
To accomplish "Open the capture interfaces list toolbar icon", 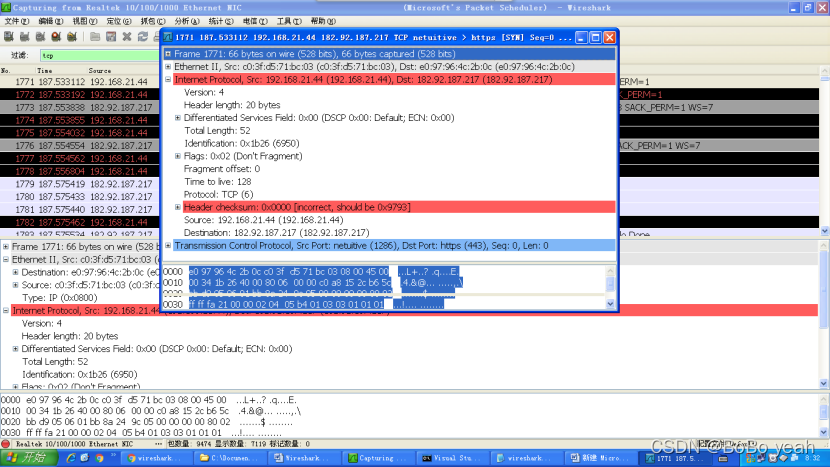I will (8, 37).
